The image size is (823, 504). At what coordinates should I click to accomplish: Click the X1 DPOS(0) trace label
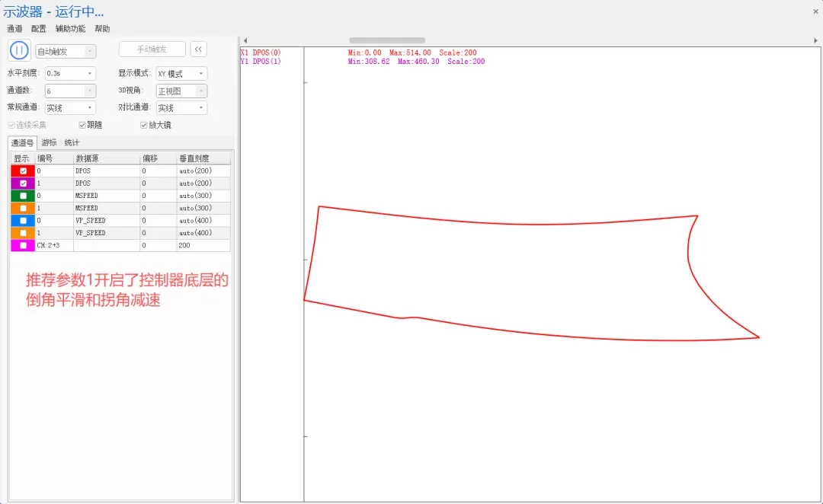261,53
